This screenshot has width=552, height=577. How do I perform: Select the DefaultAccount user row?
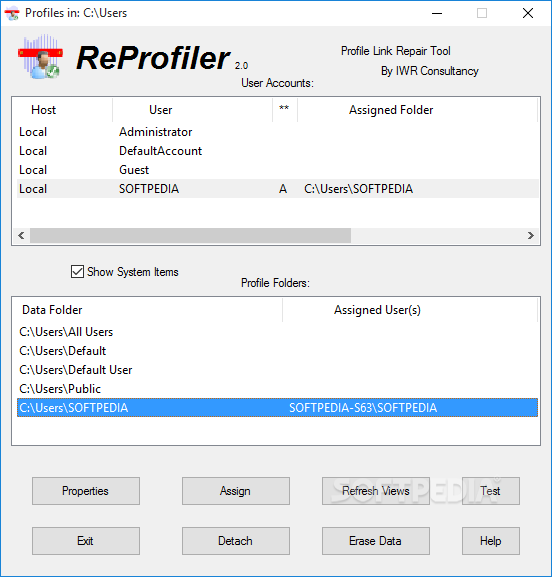[278, 151]
